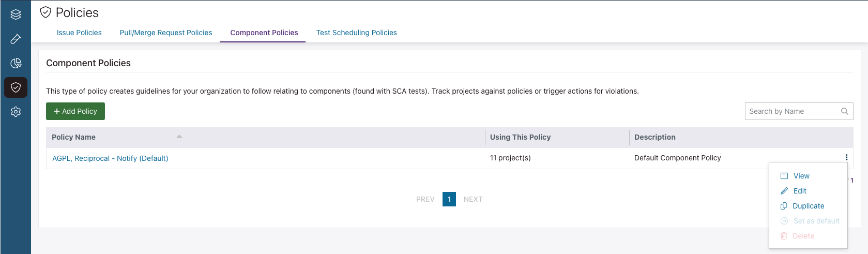The height and width of the screenshot is (254, 868).
Task: Click the shield icon beside the Policies title
Action: [x=45, y=12]
